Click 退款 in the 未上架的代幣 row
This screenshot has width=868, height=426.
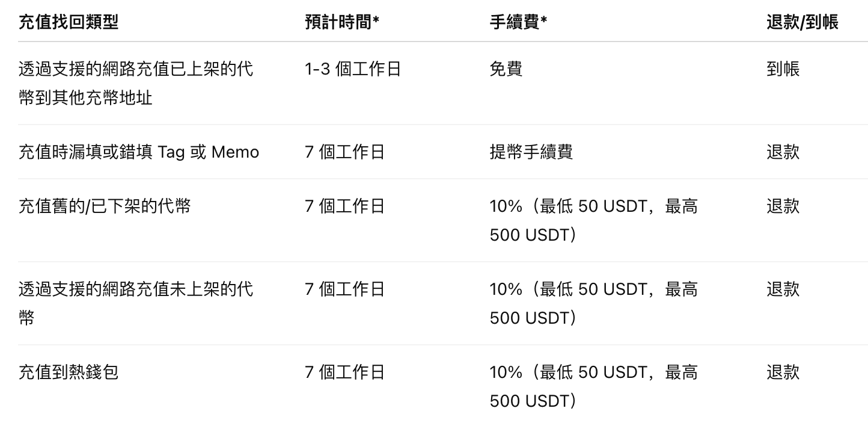[783, 289]
